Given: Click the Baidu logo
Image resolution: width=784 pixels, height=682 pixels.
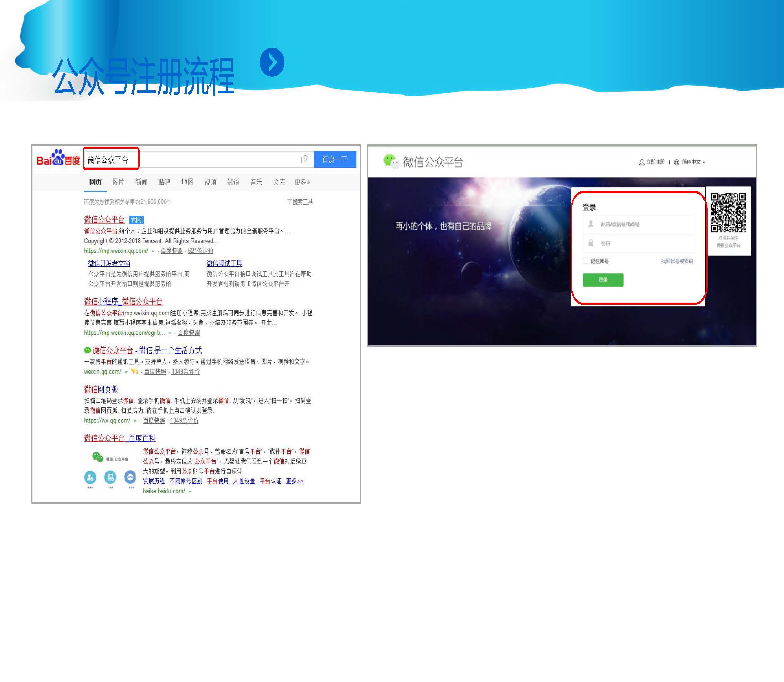Looking at the screenshot, I should point(58,158).
